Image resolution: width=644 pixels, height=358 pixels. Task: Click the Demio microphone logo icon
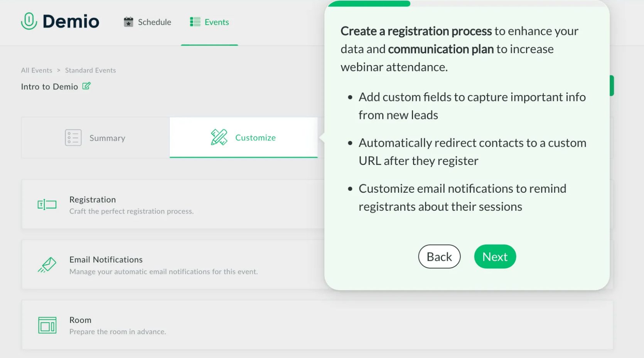[29, 21]
